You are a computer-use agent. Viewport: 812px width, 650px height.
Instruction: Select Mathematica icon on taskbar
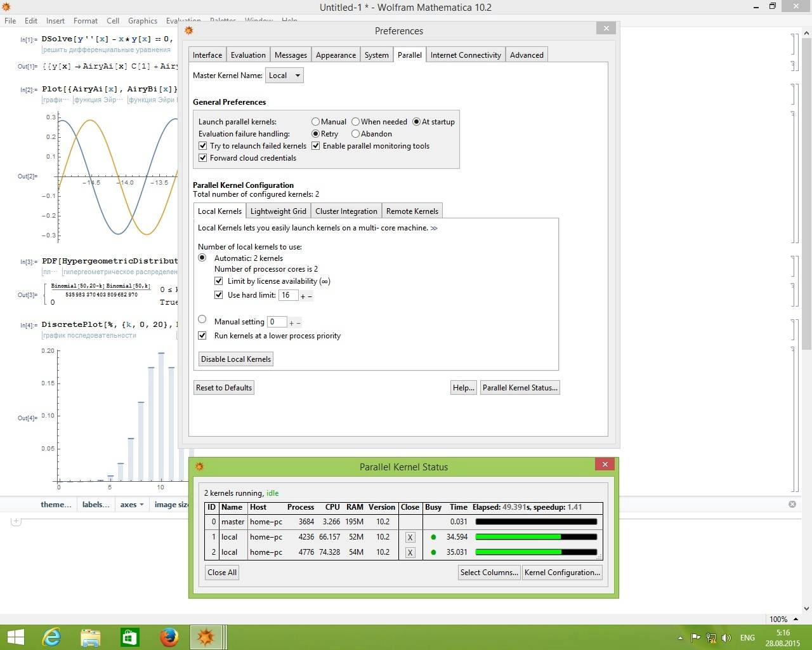click(206, 637)
